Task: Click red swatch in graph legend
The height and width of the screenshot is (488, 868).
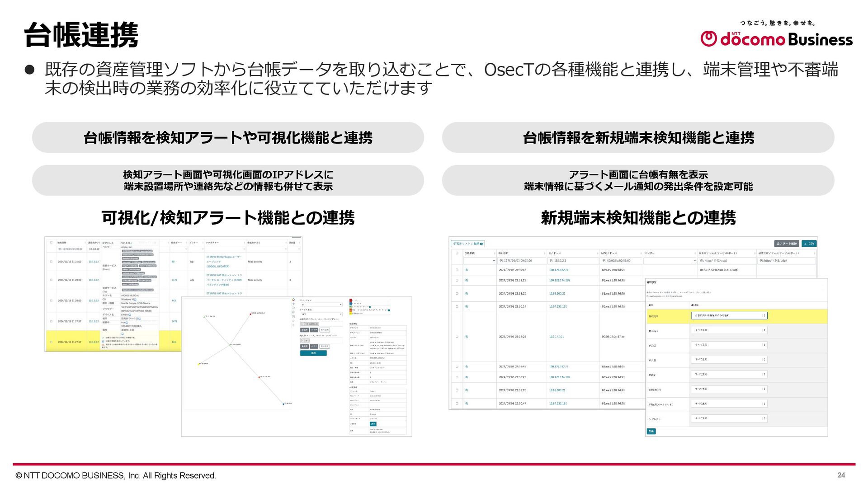Action: (351, 300)
